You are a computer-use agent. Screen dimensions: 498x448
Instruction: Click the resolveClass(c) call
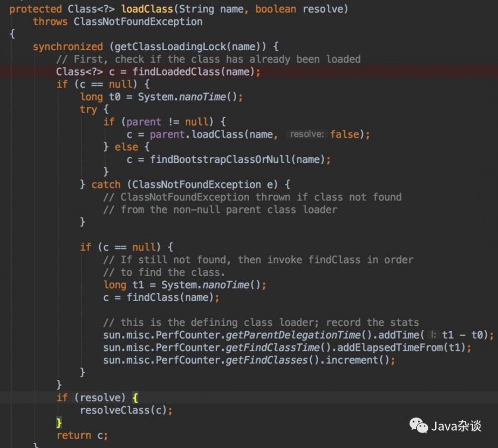(x=123, y=410)
